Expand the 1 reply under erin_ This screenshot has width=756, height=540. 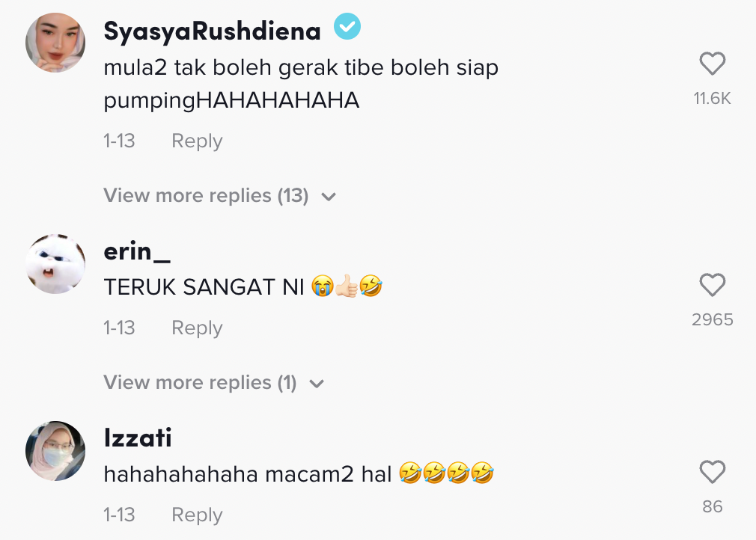(x=200, y=383)
